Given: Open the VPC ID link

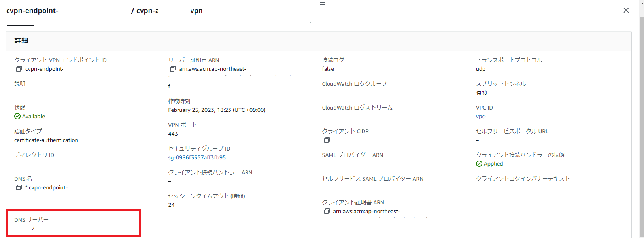Looking at the screenshot, I should point(481,117).
